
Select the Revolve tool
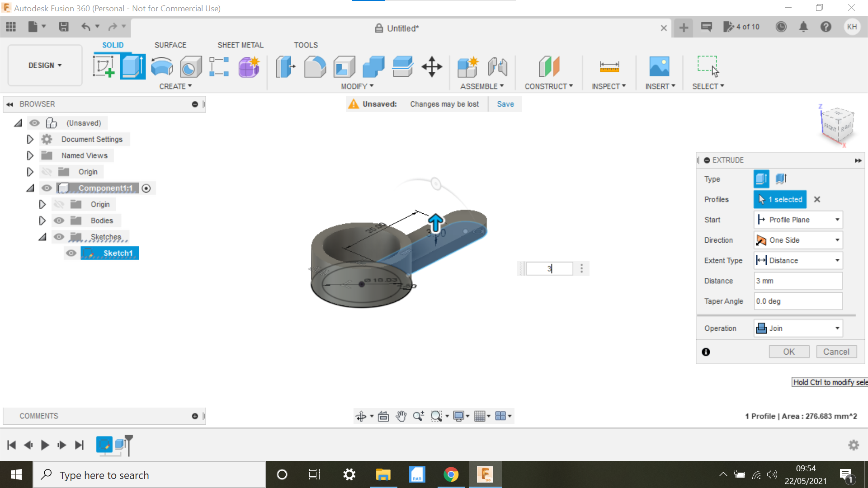coord(161,66)
